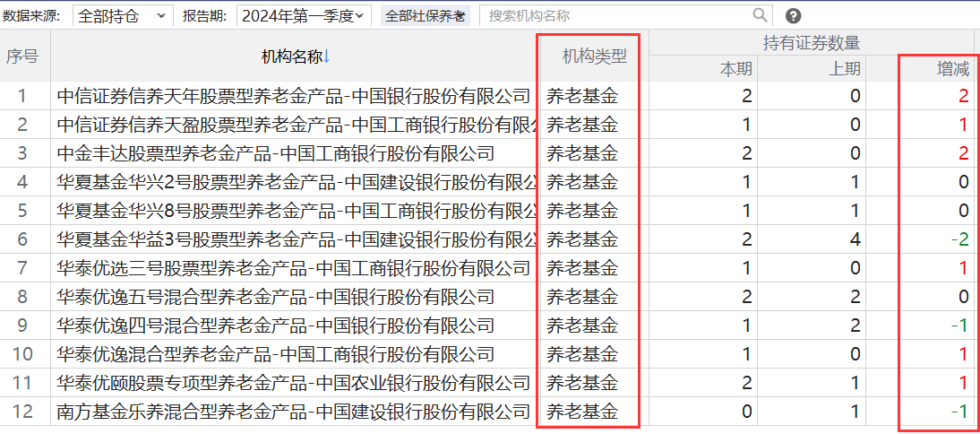Click the 持有证券数量 group header

(x=812, y=42)
